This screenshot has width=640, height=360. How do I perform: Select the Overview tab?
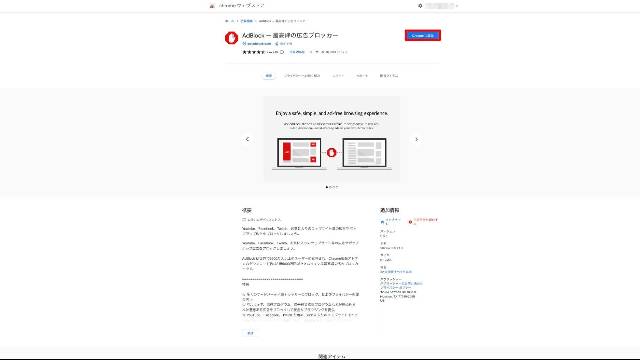pos(269,76)
